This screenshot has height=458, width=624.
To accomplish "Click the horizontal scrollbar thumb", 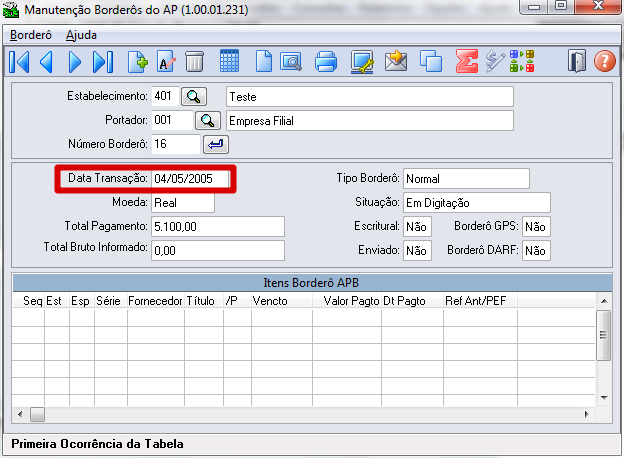I will [x=37, y=414].
